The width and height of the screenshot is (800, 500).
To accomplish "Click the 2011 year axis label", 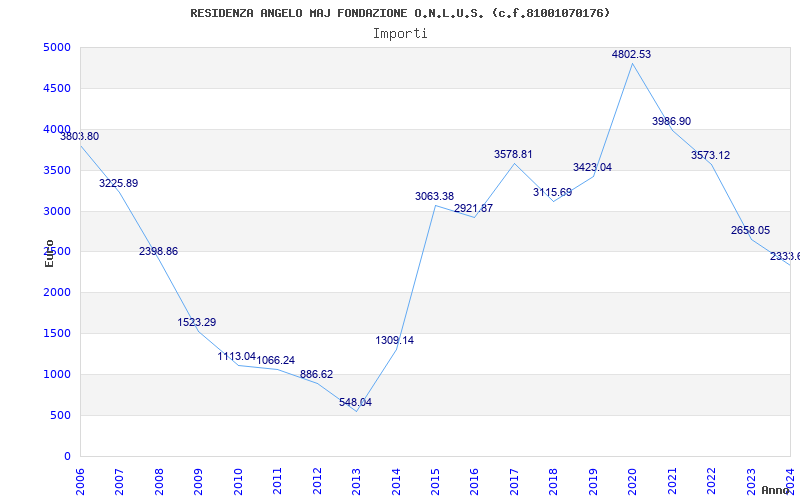I will (x=278, y=482).
